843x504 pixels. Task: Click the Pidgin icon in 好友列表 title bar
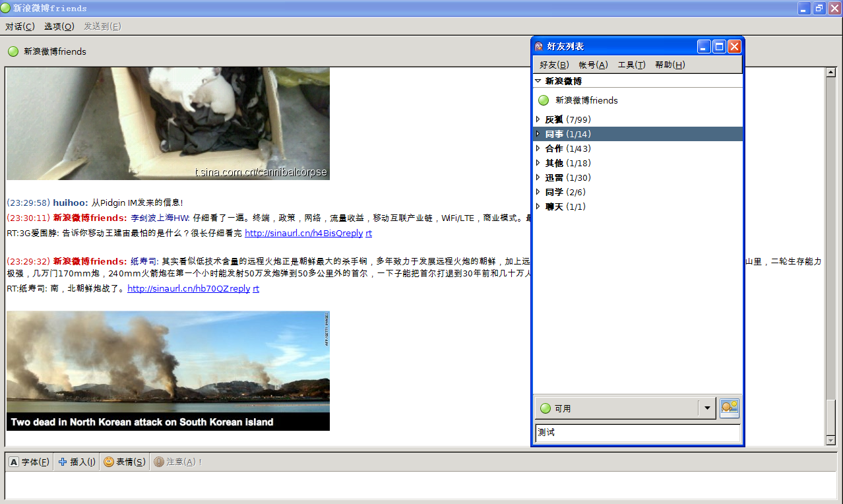click(x=539, y=46)
